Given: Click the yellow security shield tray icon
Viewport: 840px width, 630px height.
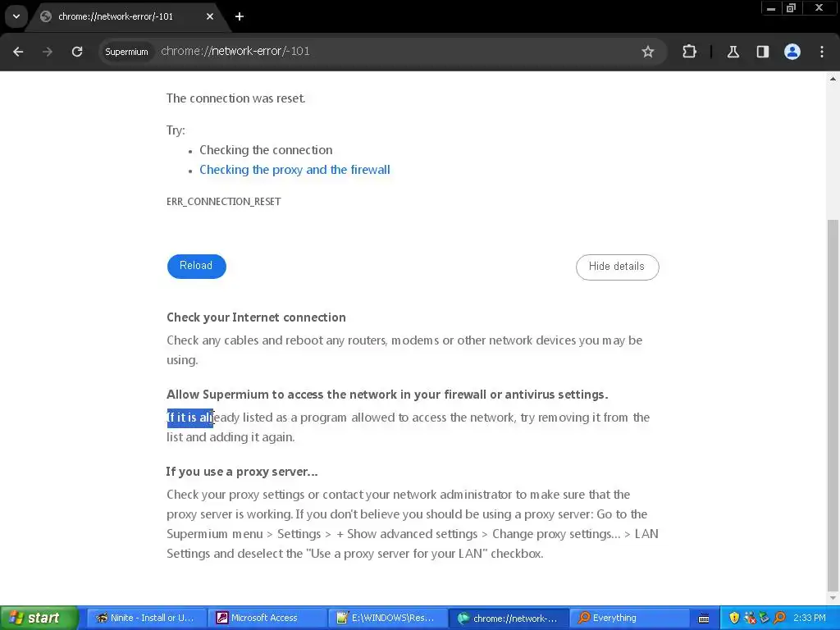Looking at the screenshot, I should coord(734,619).
